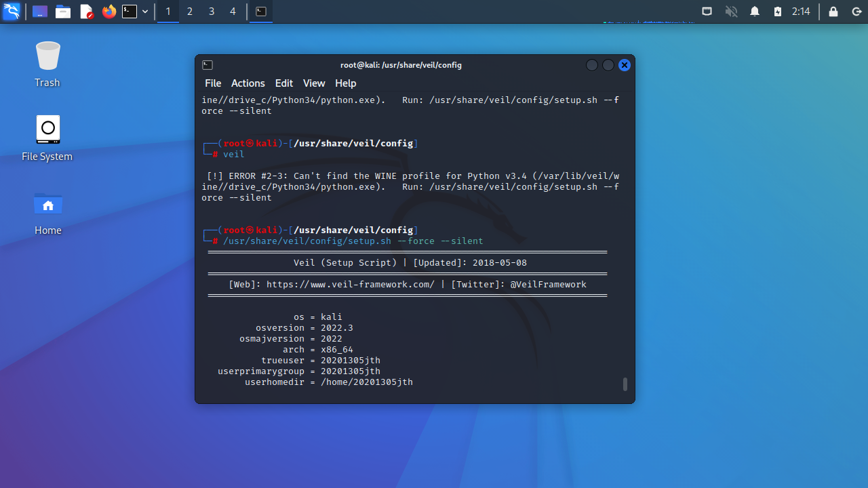This screenshot has height=488, width=868.
Task: Open the View menu in the terminal
Action: click(314, 83)
